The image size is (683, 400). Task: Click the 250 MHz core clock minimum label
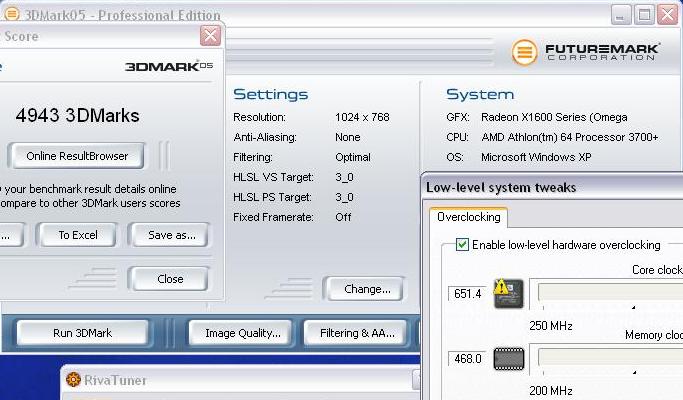tap(551, 325)
